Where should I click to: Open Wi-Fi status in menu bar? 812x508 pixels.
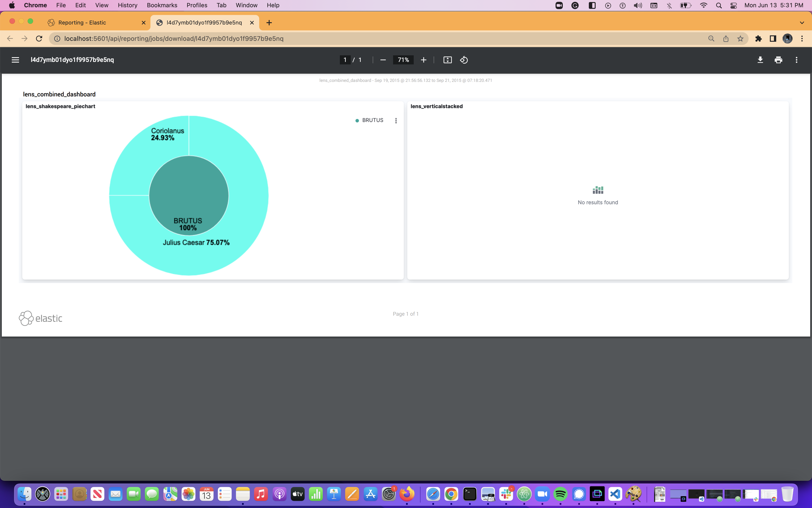(x=704, y=5)
